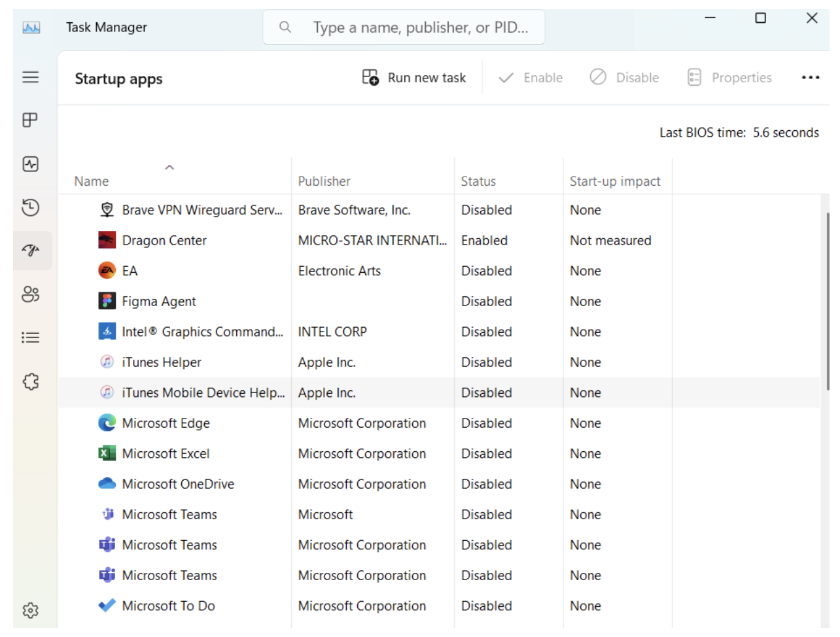Open the Details page
Image resolution: width=840 pixels, height=637 pixels.
coord(31,337)
